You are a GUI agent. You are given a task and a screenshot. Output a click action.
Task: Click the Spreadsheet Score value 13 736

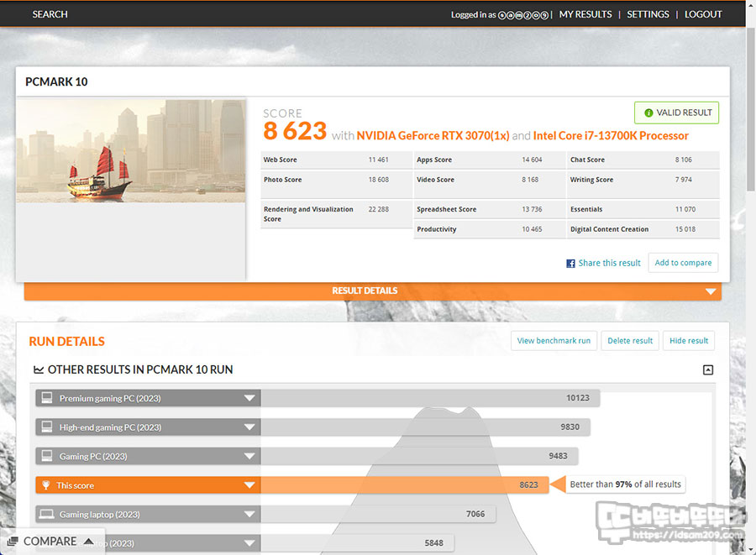pyautogui.click(x=532, y=210)
